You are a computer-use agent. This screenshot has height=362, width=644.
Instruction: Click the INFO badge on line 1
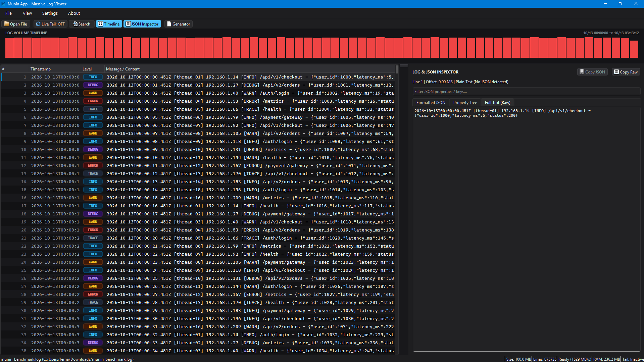point(93,77)
